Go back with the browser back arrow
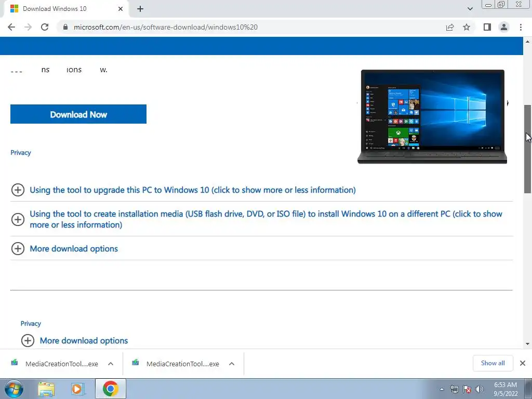532x399 pixels. point(11,27)
